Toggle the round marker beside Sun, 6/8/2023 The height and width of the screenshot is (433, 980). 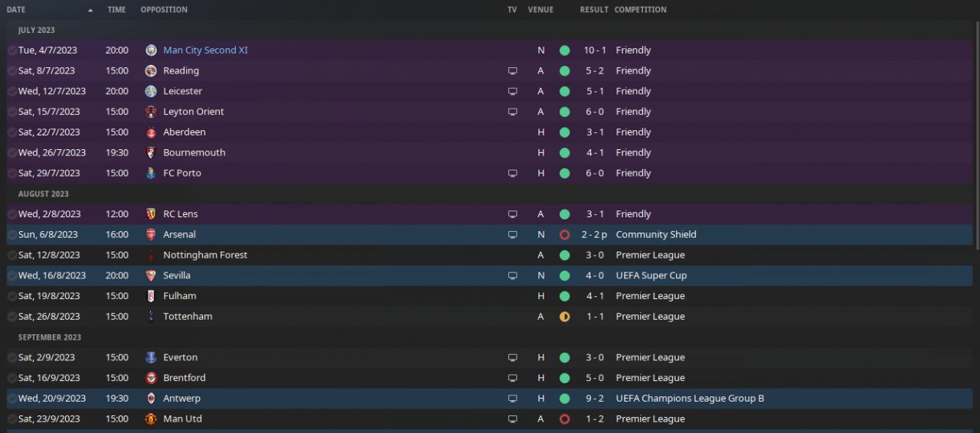(11, 235)
